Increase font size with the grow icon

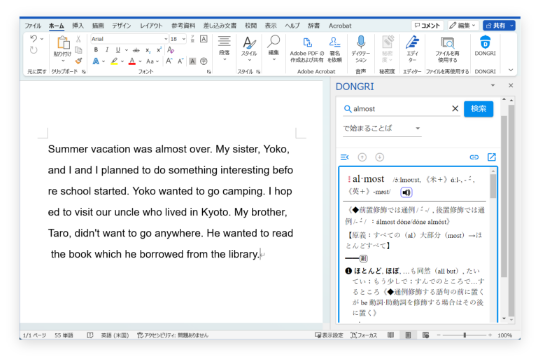click(169, 61)
